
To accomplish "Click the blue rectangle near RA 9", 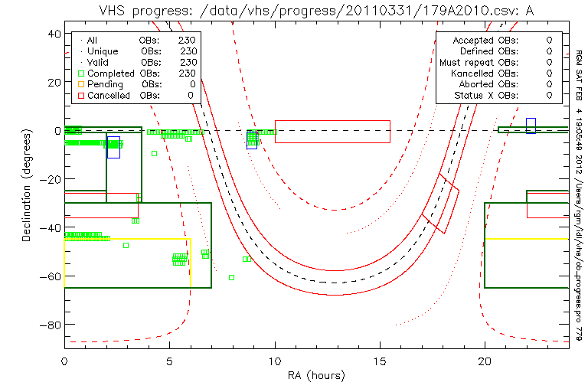I will pos(252,139).
